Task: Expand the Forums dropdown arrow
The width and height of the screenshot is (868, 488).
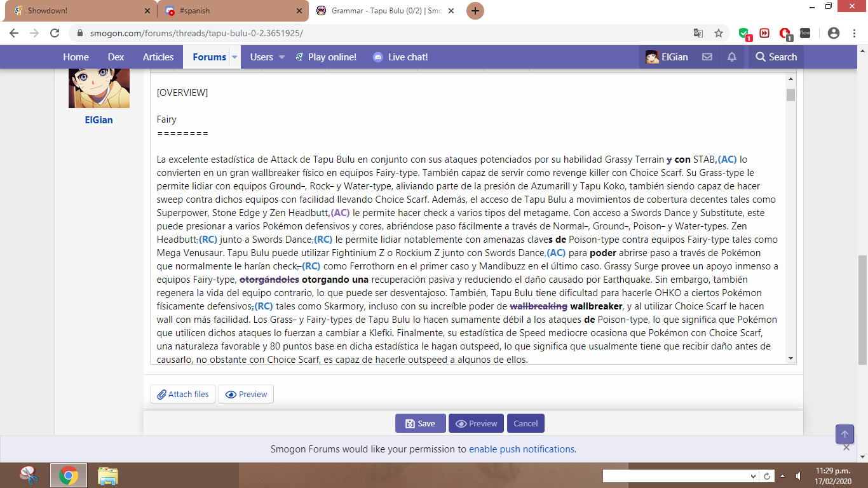Action: point(234,57)
